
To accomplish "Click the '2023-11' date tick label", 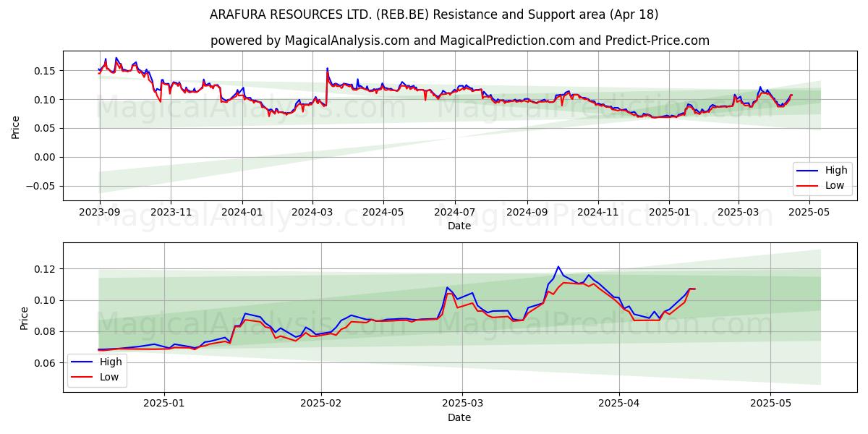I will point(171,212).
